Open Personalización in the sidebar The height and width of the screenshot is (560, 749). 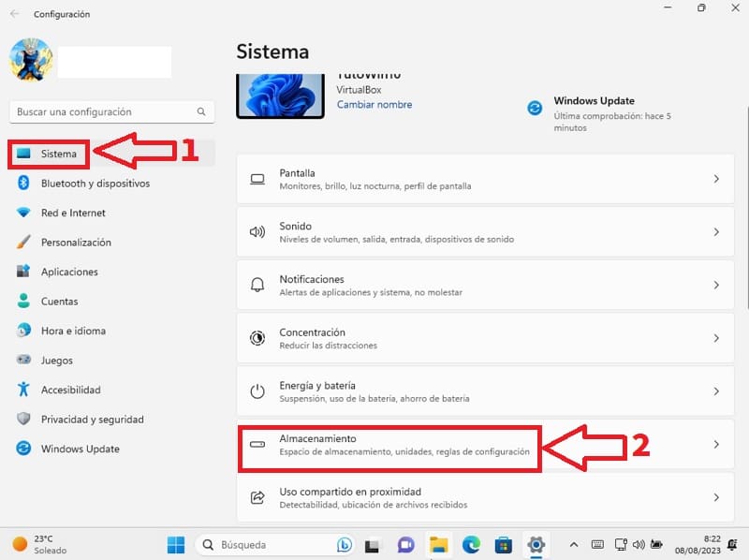click(76, 243)
